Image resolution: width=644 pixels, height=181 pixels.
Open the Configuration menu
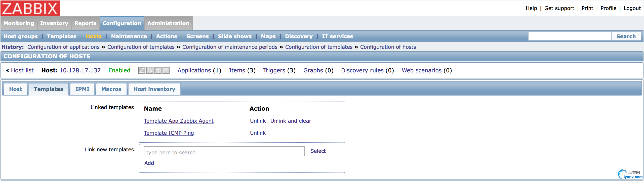tap(122, 23)
